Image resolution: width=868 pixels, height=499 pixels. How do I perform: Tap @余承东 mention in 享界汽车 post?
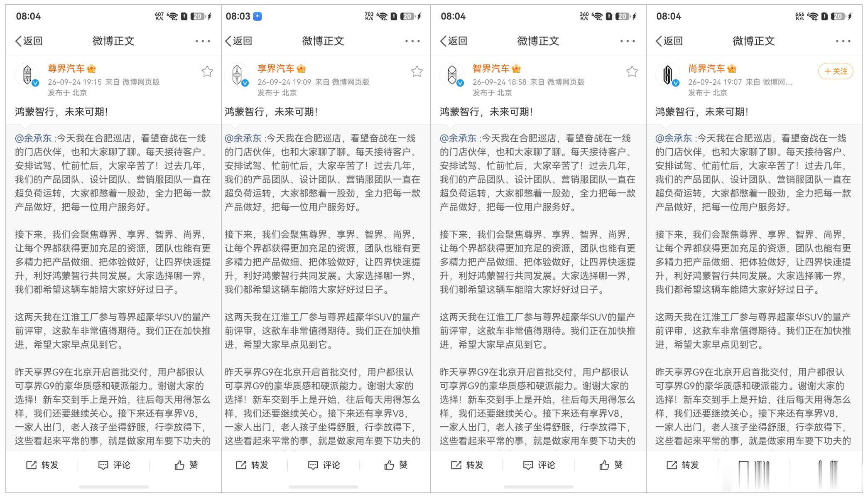pos(243,138)
